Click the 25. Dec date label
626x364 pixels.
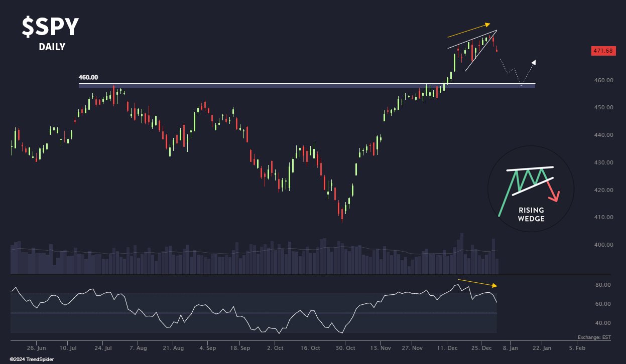(481, 347)
